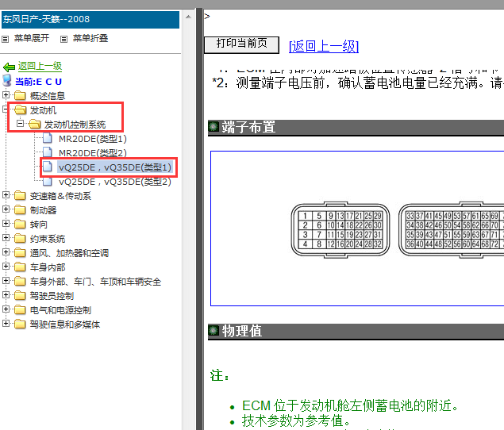Click the 菜单展开 label
Screen dimensions: 504x430
pos(32,39)
